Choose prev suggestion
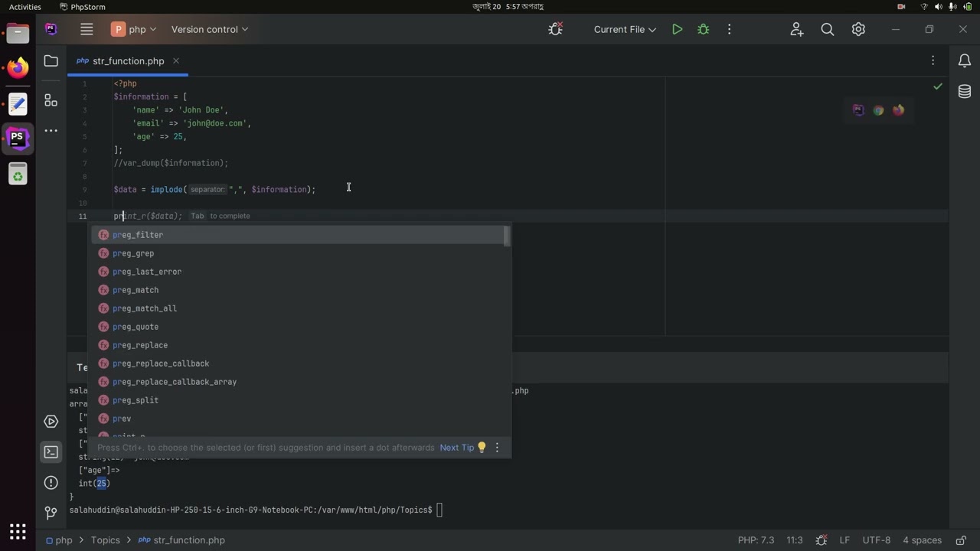This screenshot has width=980, height=551. point(297,419)
